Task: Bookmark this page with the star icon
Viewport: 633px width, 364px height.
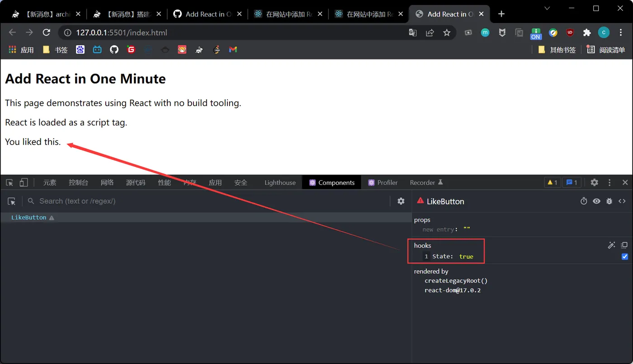Action: (447, 33)
